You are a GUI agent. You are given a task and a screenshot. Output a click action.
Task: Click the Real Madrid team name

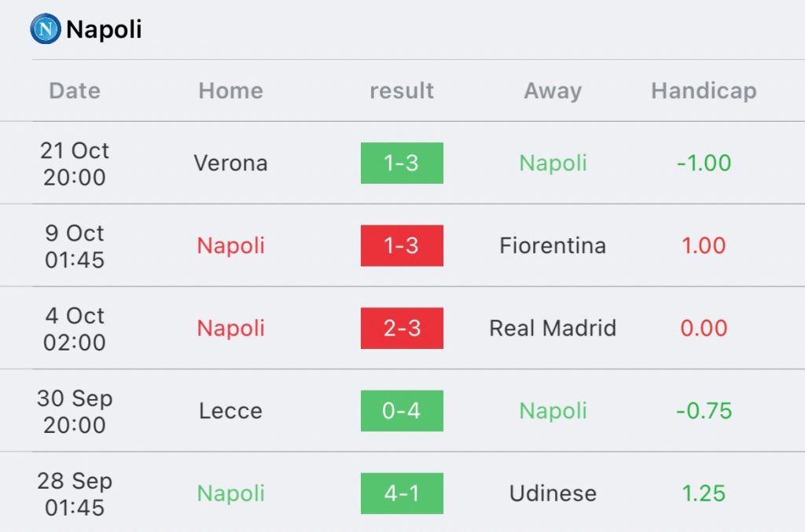point(553,328)
